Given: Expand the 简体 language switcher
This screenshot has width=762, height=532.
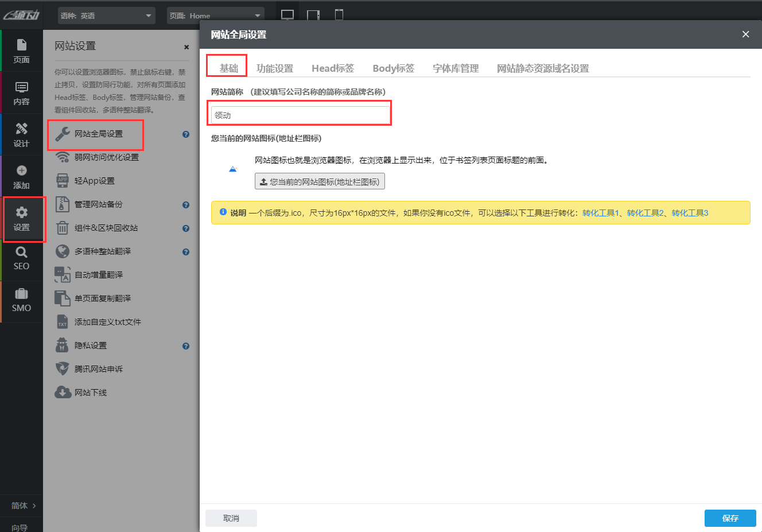Looking at the screenshot, I should (x=24, y=506).
